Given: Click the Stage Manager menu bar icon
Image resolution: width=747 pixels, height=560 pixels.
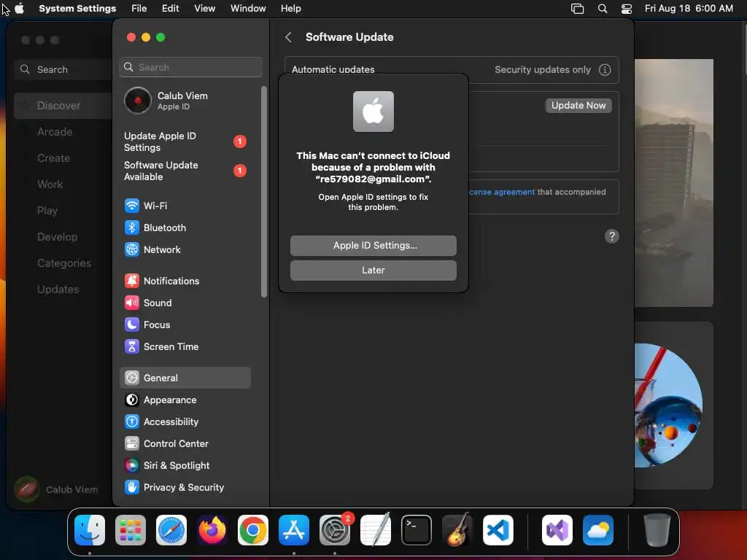Looking at the screenshot, I should [577, 9].
